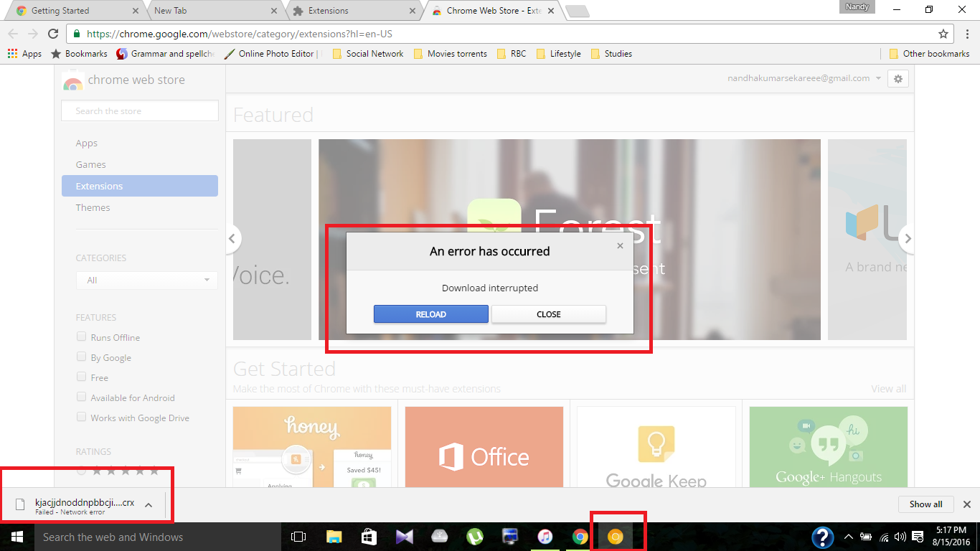Go back to the previous page
This screenshot has width=980, height=551.
click(13, 34)
